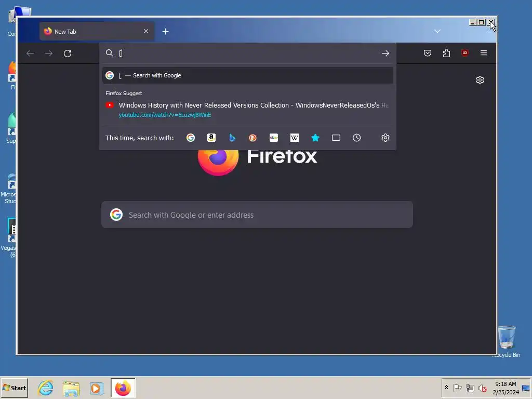Search this time with Google icon
The height and width of the screenshot is (399, 532).
(x=191, y=138)
